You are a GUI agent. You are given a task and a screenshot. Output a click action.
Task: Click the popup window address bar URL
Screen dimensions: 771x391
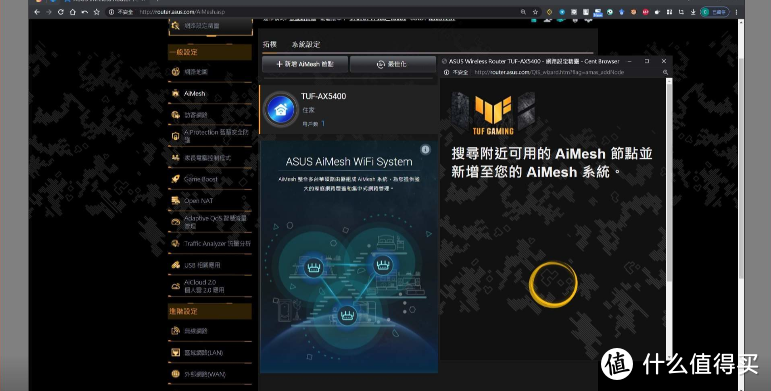tap(549, 72)
